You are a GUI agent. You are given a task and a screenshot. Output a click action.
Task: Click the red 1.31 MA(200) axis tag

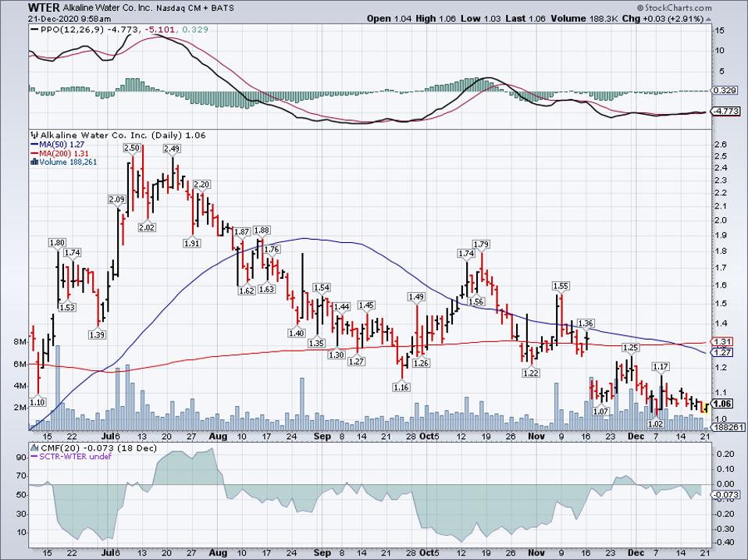[723, 342]
